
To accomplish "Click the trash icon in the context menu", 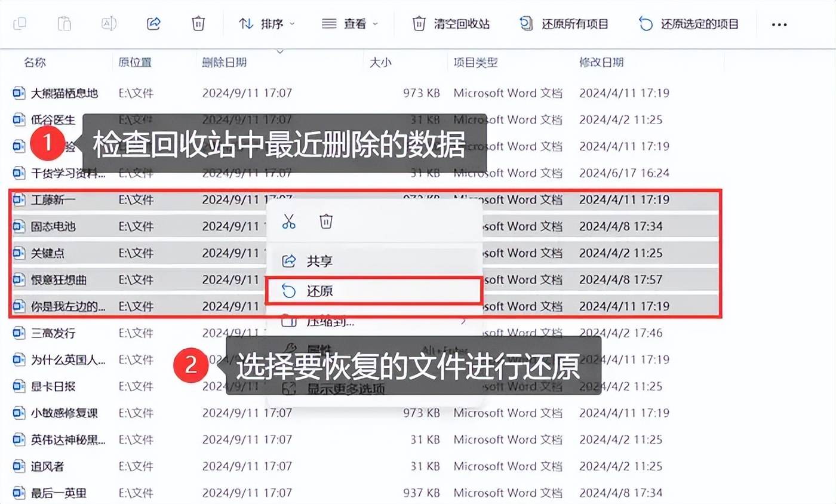I will [325, 221].
